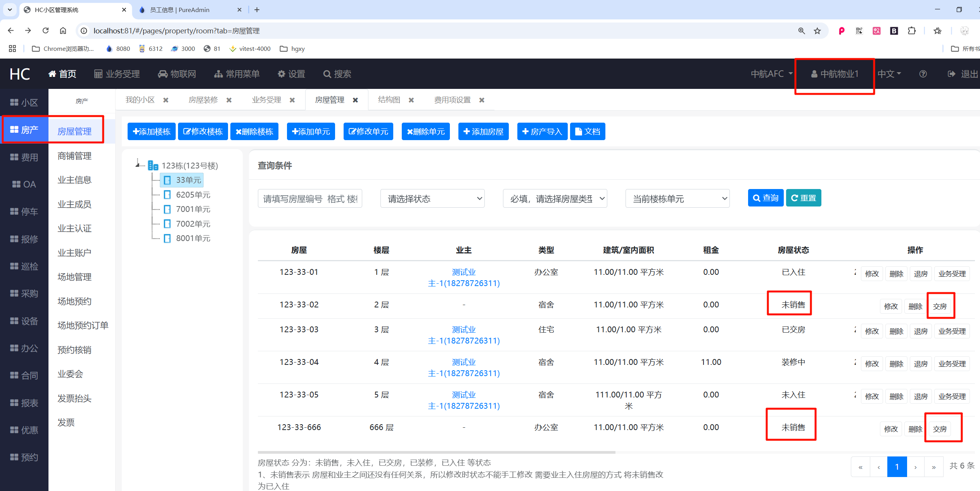The image size is (980, 491).
Task: Switch to the 房屋装修 tab
Action: (203, 100)
